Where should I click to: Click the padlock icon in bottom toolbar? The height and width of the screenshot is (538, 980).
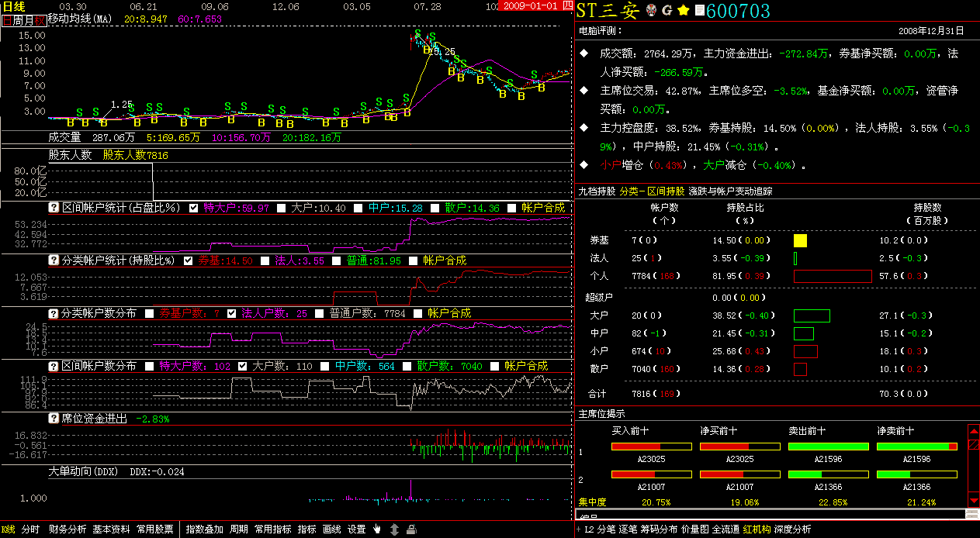411,529
